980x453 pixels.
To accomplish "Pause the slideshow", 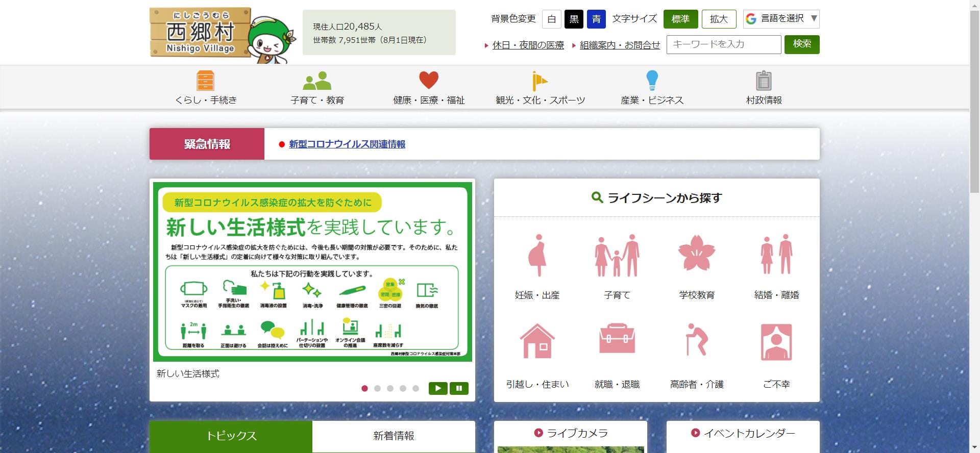I will click(x=459, y=388).
